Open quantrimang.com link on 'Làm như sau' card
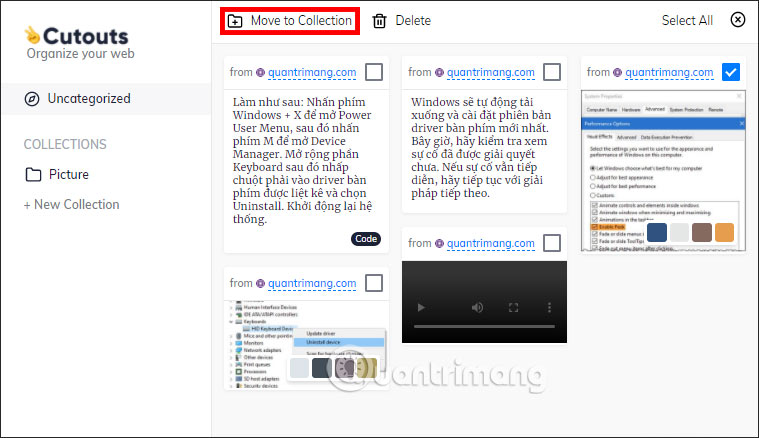The height and width of the screenshot is (438, 759). [312, 73]
